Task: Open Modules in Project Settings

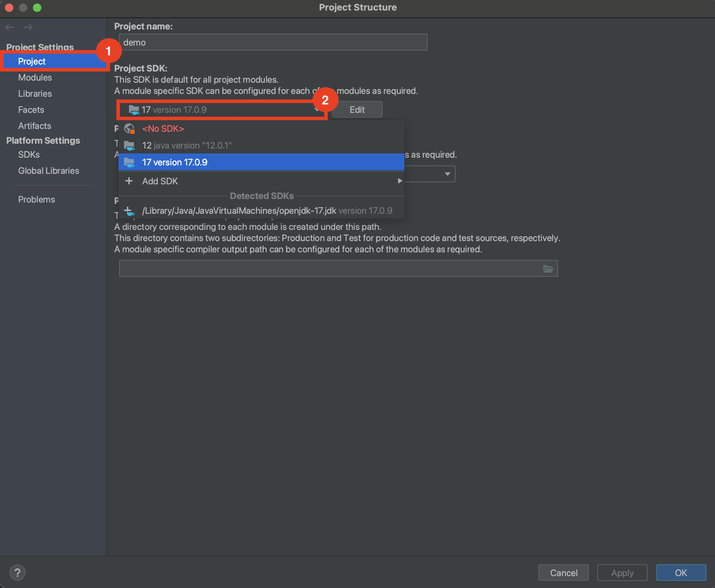Action: pyautogui.click(x=35, y=77)
